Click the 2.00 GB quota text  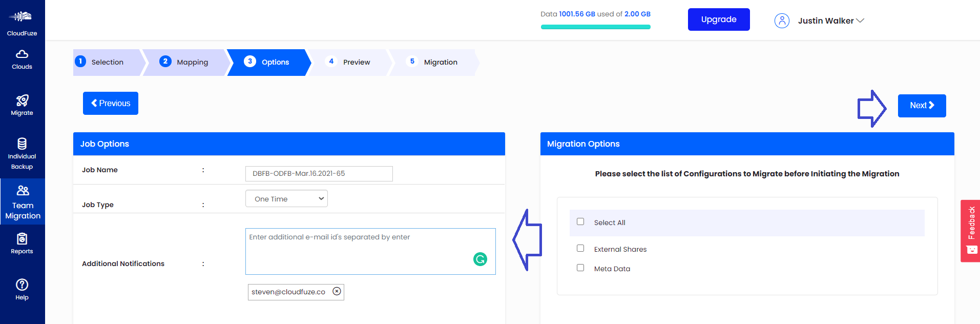637,14
